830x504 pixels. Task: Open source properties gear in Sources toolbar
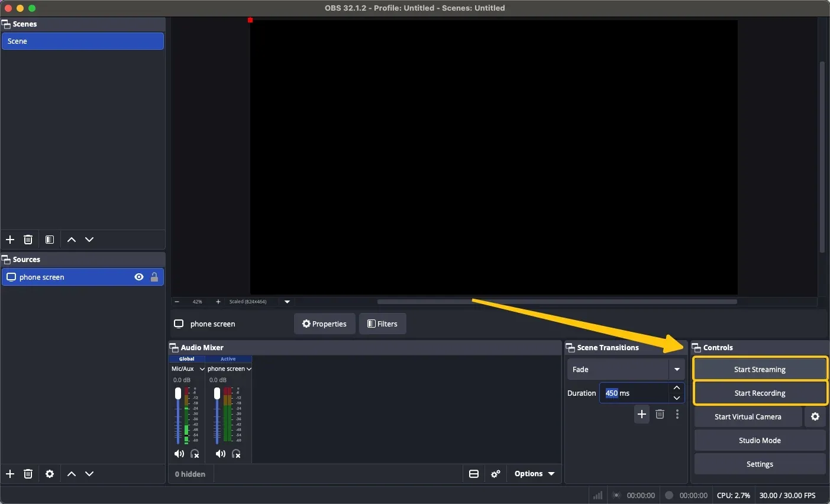[x=50, y=474]
